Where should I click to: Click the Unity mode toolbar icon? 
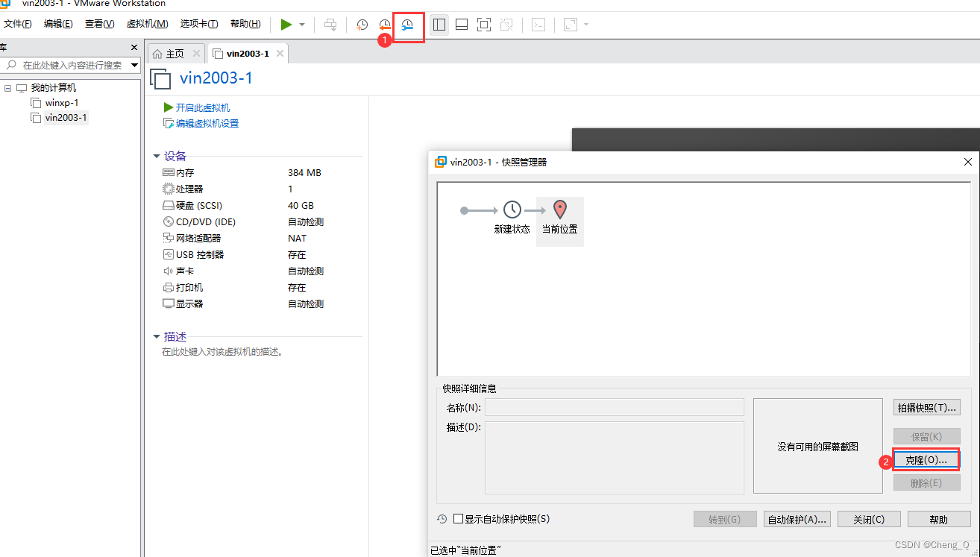[x=506, y=25]
